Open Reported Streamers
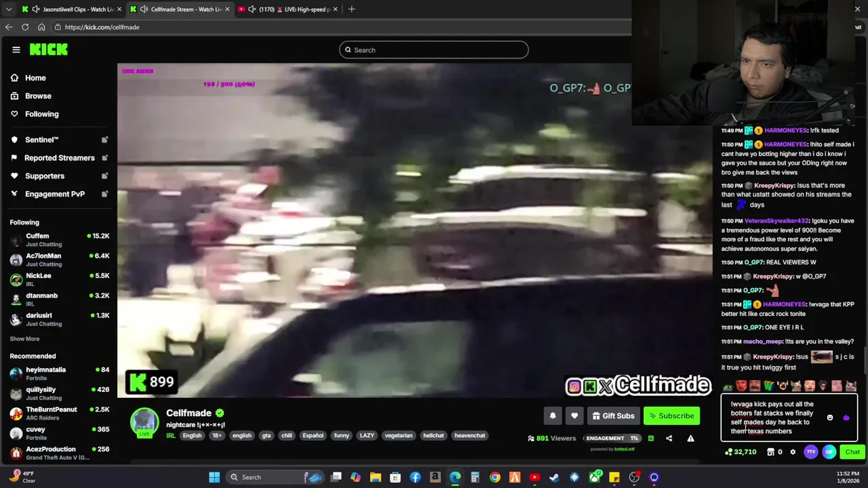This screenshot has width=868, height=488. tap(59, 158)
